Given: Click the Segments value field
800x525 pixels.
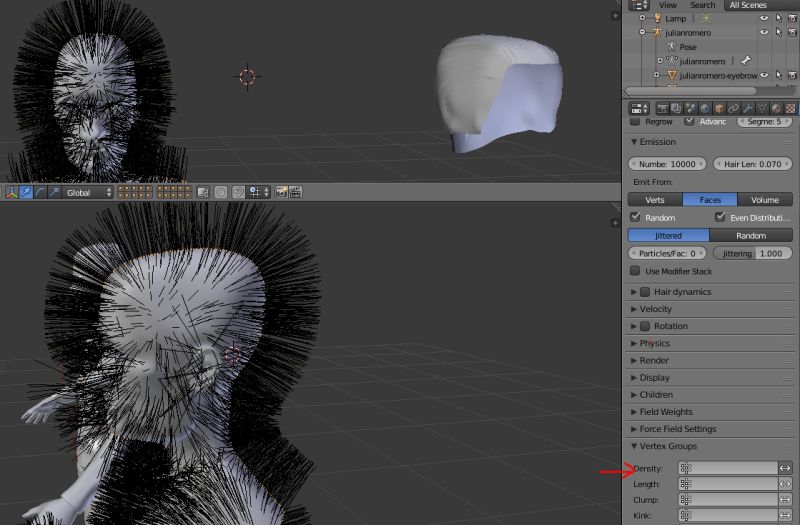Looking at the screenshot, I should click(x=764, y=121).
